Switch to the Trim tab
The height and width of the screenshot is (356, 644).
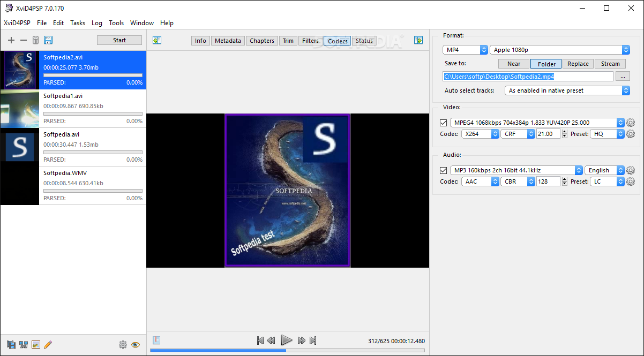click(288, 41)
